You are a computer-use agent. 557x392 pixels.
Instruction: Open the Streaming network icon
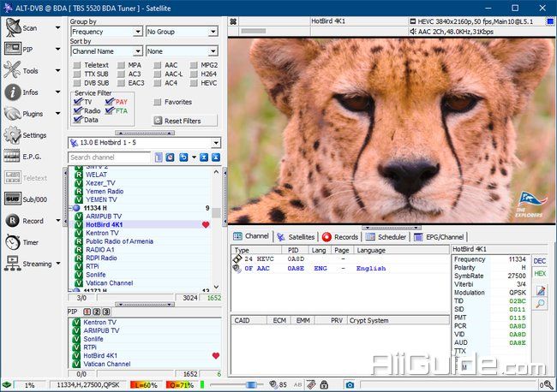13,264
